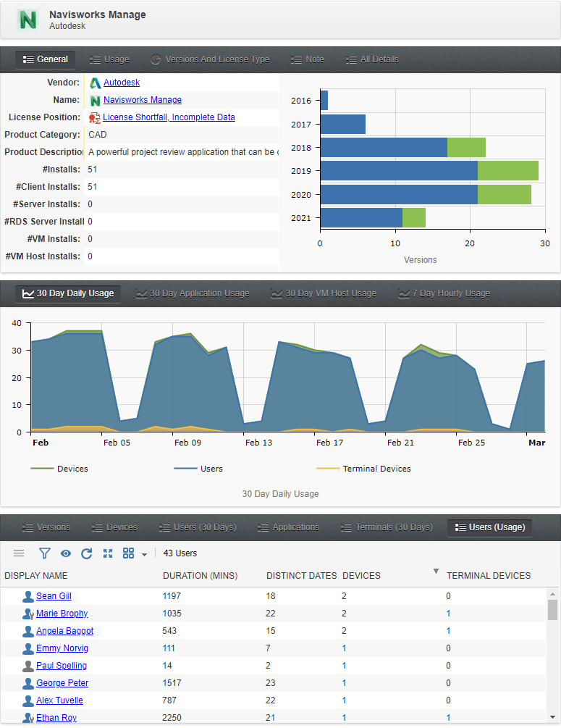This screenshot has width=561, height=728.
Task: Open the Versions bottom tab
Action: (46, 527)
